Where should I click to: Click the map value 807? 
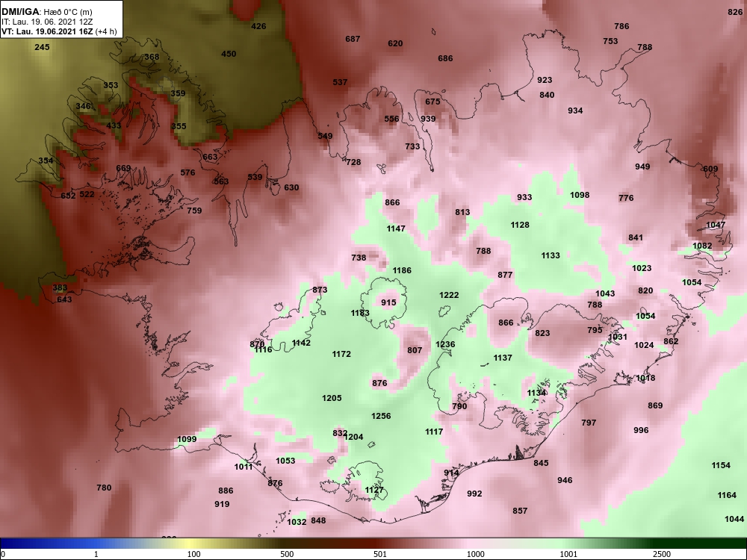point(415,350)
